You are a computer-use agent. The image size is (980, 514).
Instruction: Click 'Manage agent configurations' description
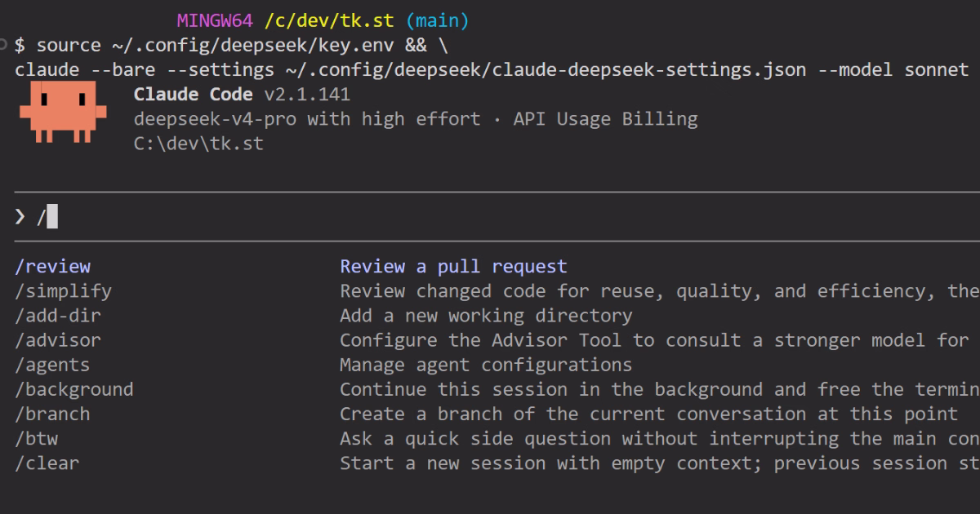click(486, 365)
